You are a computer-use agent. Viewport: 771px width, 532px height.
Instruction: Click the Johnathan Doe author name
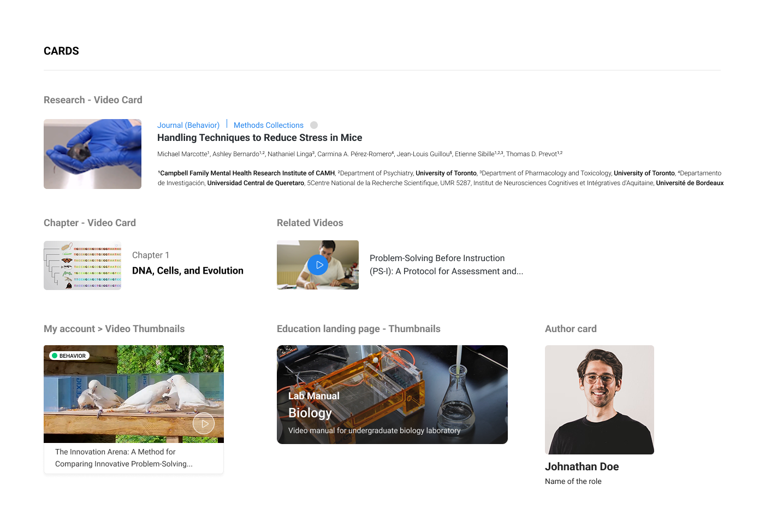click(582, 466)
